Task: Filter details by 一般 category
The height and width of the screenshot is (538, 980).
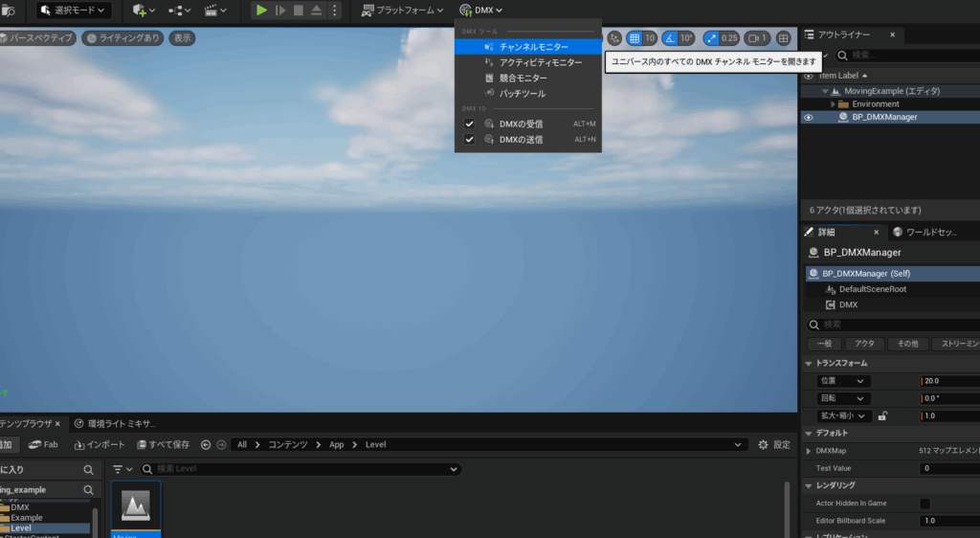Action: 824,344
